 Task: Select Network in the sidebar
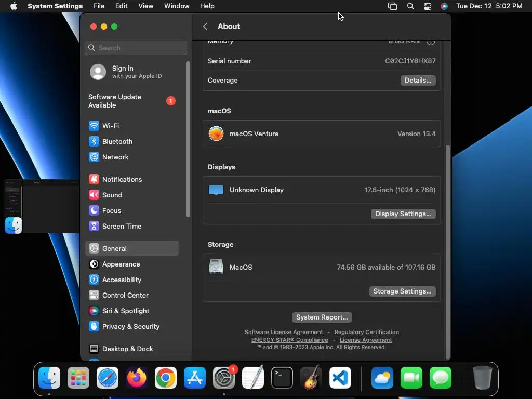click(131, 157)
